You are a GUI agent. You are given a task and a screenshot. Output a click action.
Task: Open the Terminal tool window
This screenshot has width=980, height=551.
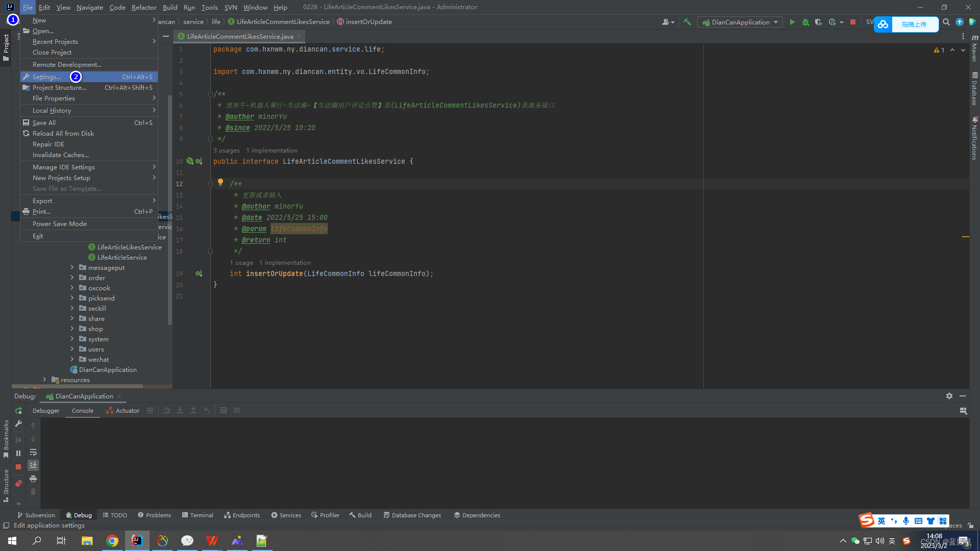[x=198, y=515]
